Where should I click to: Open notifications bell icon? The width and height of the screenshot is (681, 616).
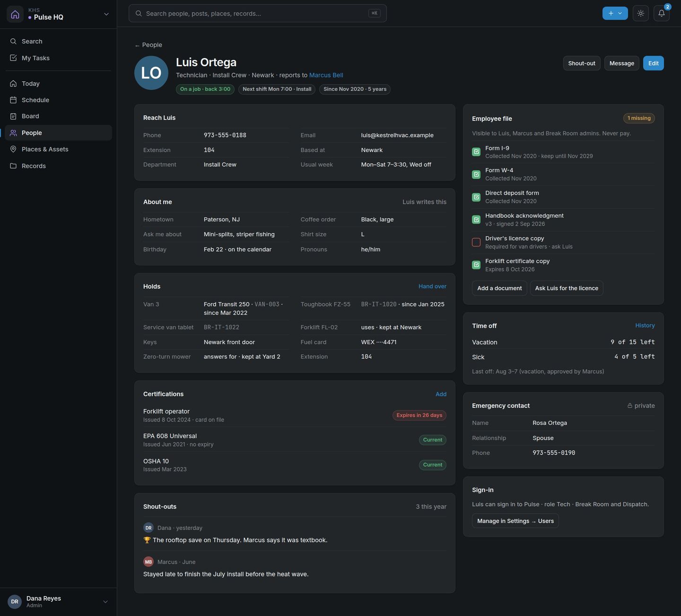[x=662, y=13]
